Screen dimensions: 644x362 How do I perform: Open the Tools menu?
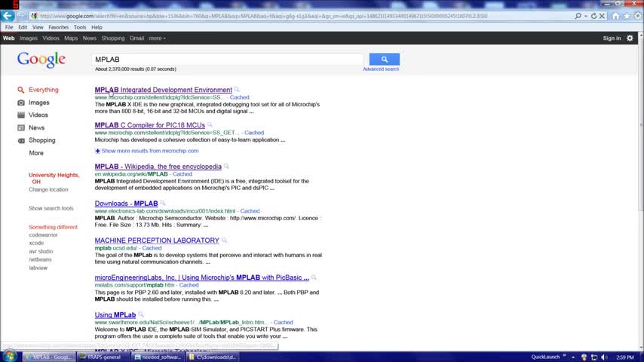point(80,27)
